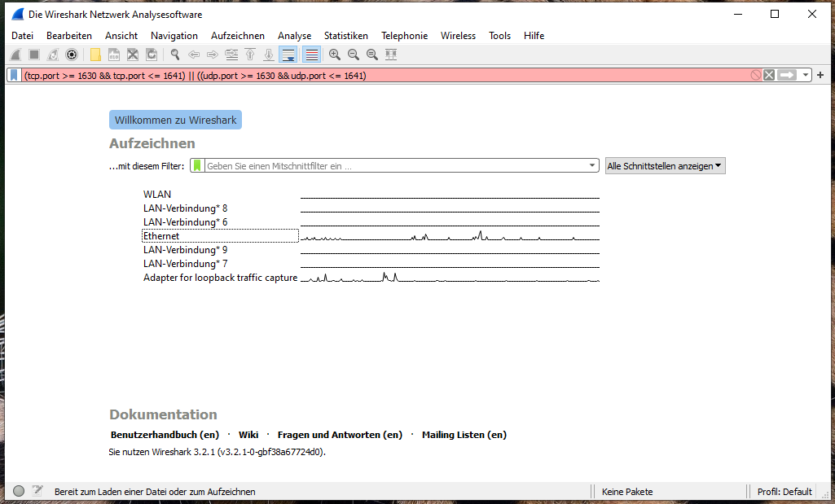Apply the display filter using the arrow icon

coord(787,75)
